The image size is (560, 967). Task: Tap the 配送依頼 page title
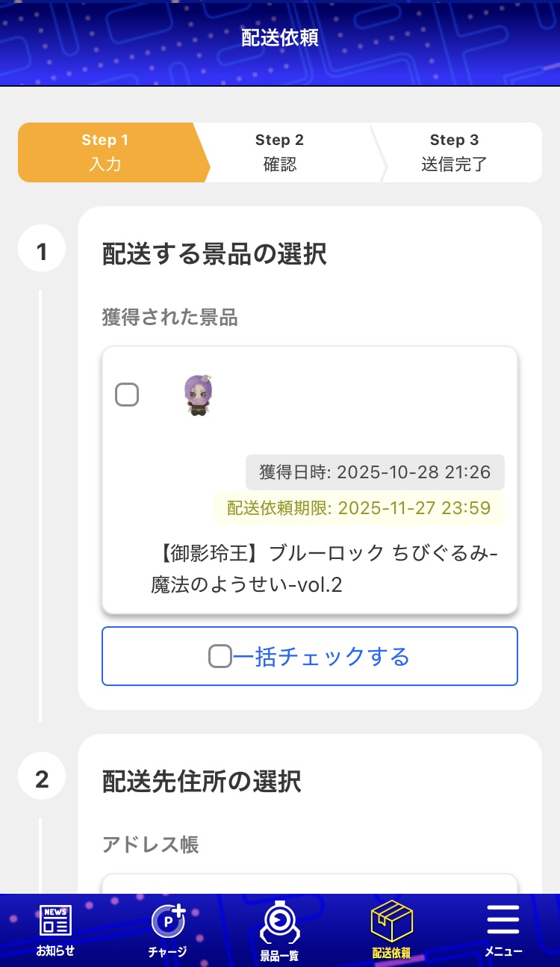point(280,38)
